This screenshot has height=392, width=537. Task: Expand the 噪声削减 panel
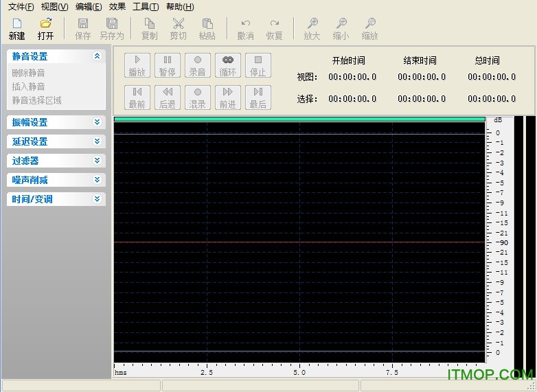[97, 180]
